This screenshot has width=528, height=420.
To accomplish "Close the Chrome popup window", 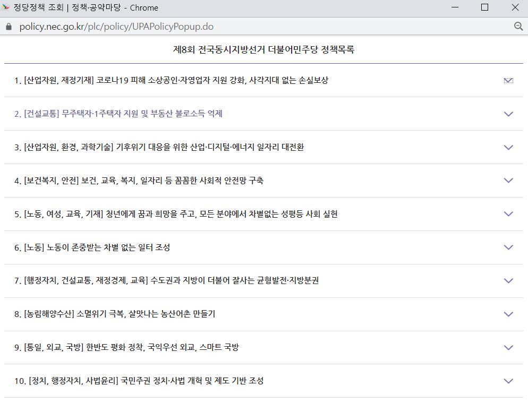I will pos(515,7).
